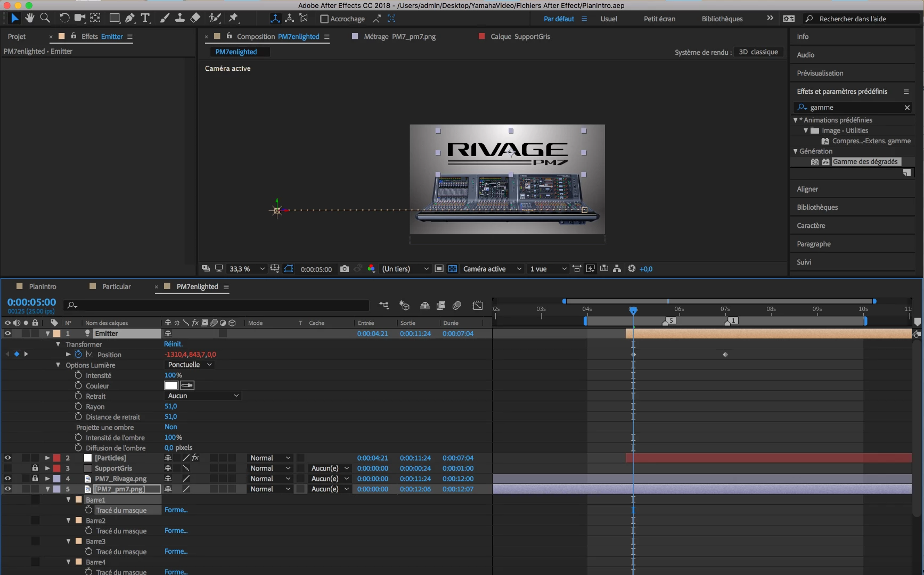Click Réinit. to reset Transformer

[x=173, y=344]
